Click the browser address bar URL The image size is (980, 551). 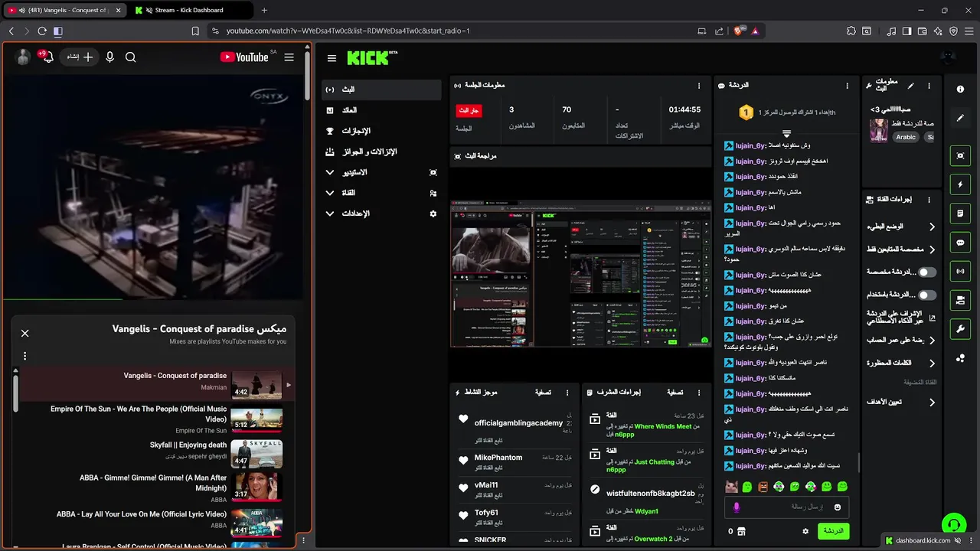click(x=348, y=31)
